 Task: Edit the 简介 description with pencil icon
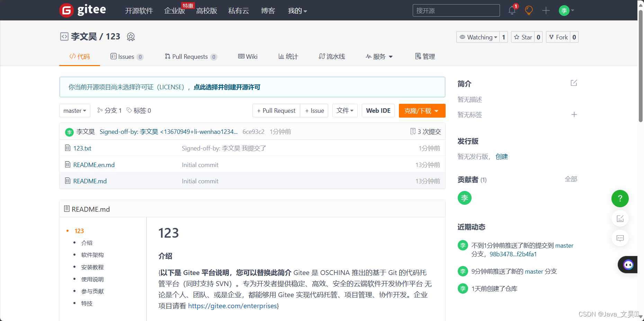click(574, 83)
